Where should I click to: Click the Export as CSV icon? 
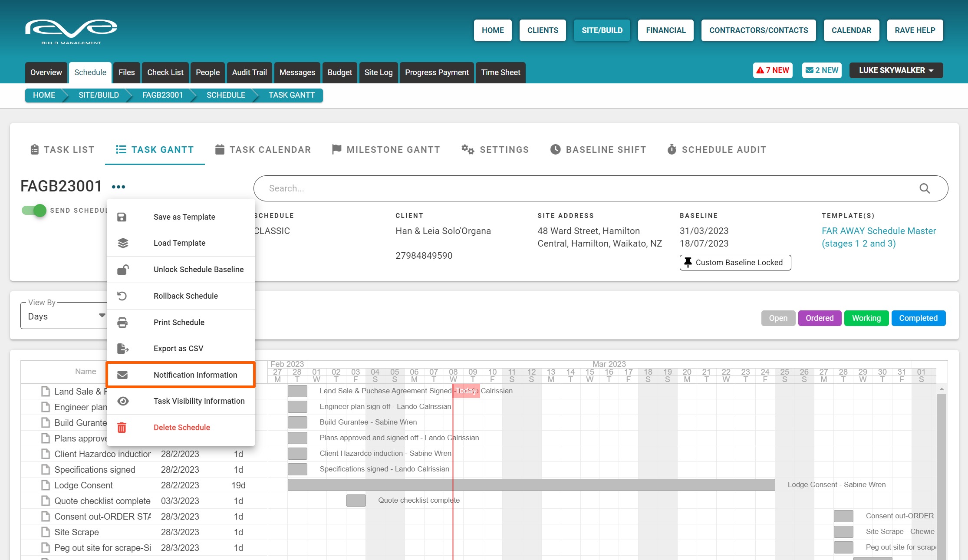coord(123,349)
